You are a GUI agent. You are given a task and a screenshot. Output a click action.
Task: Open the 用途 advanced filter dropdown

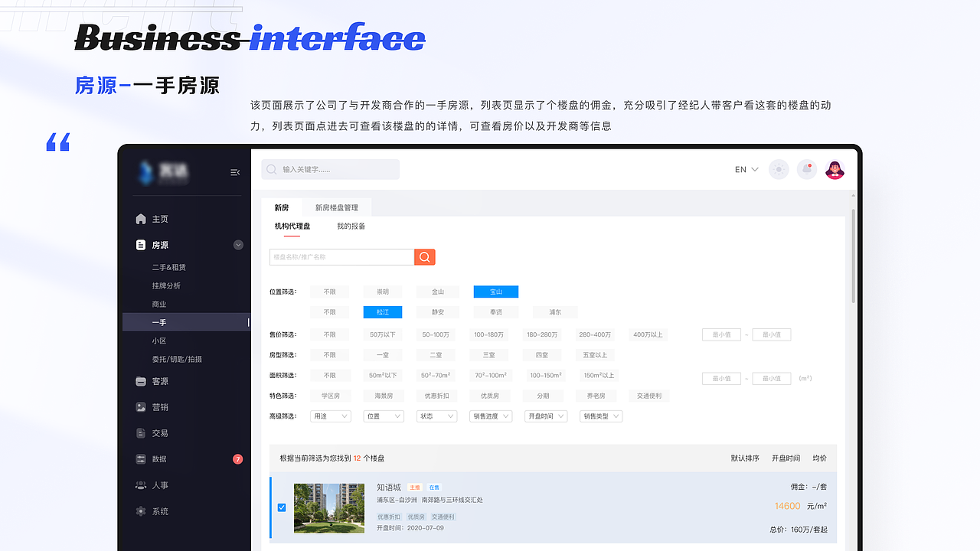click(x=330, y=416)
